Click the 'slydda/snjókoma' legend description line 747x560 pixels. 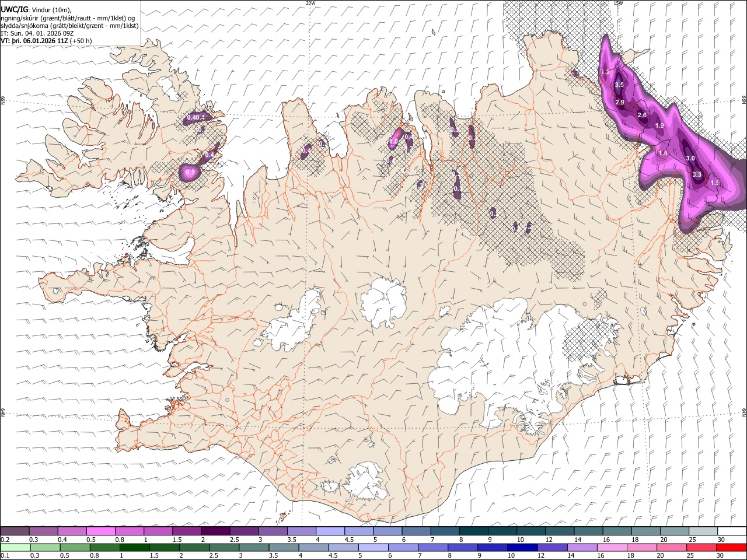click(x=69, y=26)
